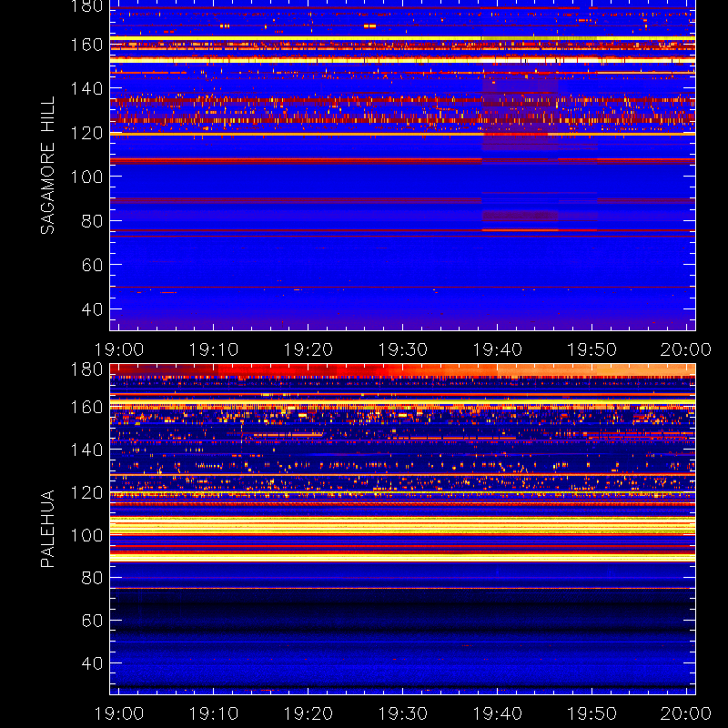The image size is (728, 728).
Task: Pick the 120 label on Palehua axis
Action: 86,492
